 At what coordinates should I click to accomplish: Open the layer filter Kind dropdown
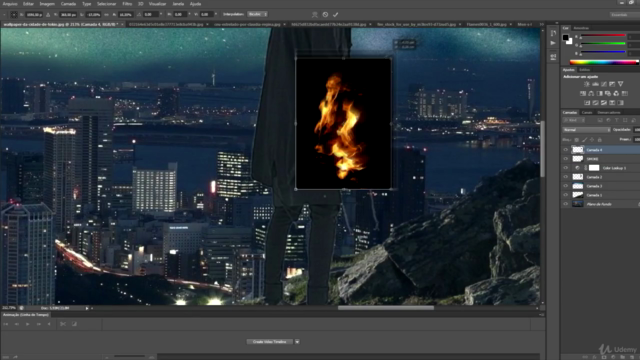pos(574,120)
